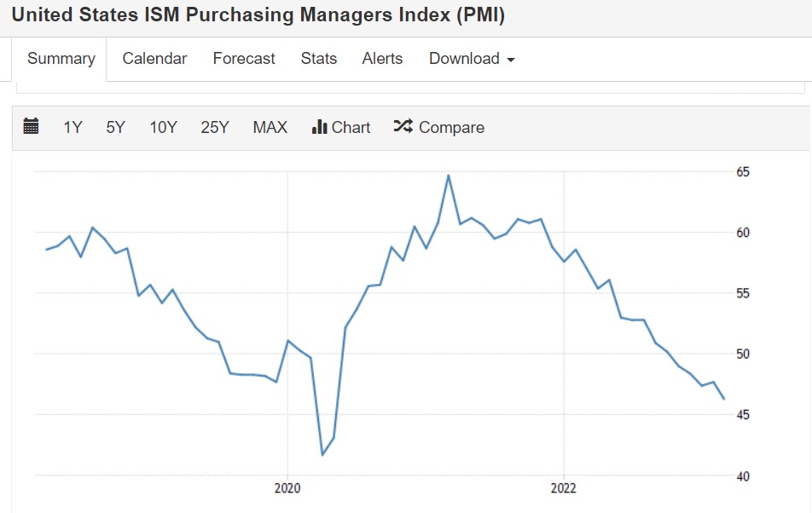Screen dimensions: 812x513
Task: Click the 60 y-axis value
Action: tap(743, 233)
